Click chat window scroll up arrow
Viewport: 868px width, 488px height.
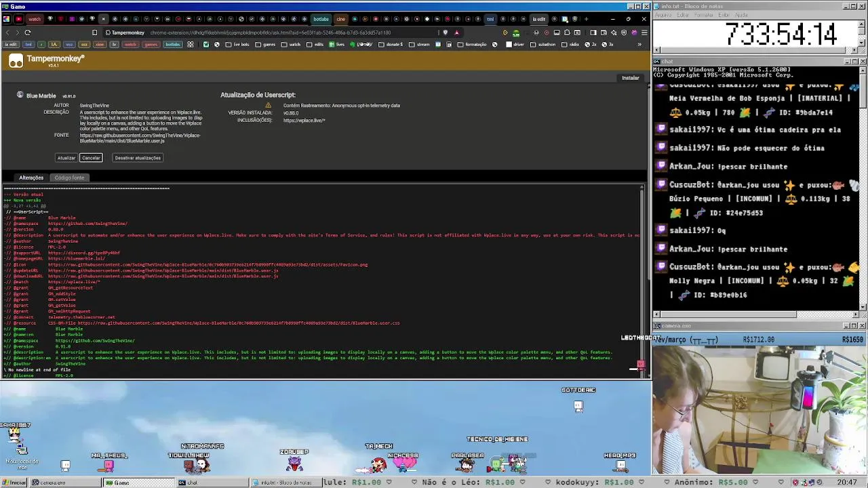point(863,70)
